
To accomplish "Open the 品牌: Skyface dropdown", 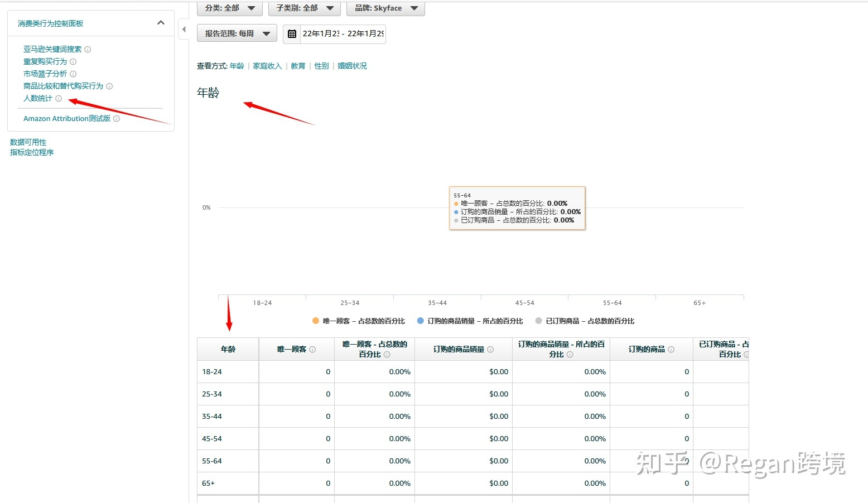I will coord(385,8).
